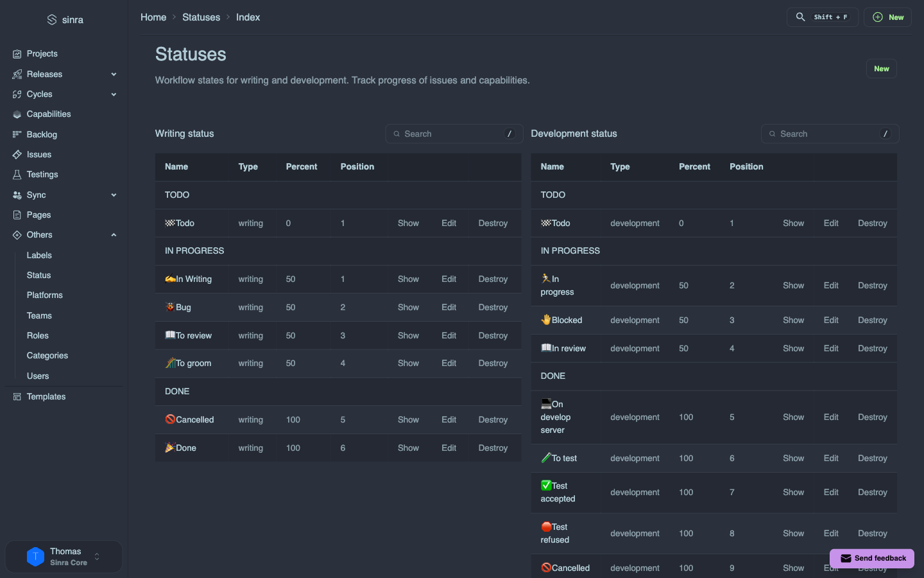The height and width of the screenshot is (578, 924).
Task: Click the Pages document icon
Action: [x=17, y=215]
